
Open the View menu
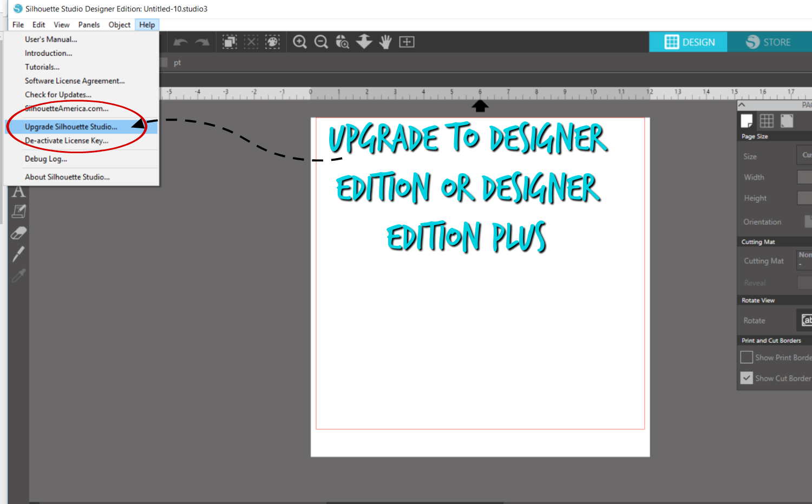coord(62,24)
